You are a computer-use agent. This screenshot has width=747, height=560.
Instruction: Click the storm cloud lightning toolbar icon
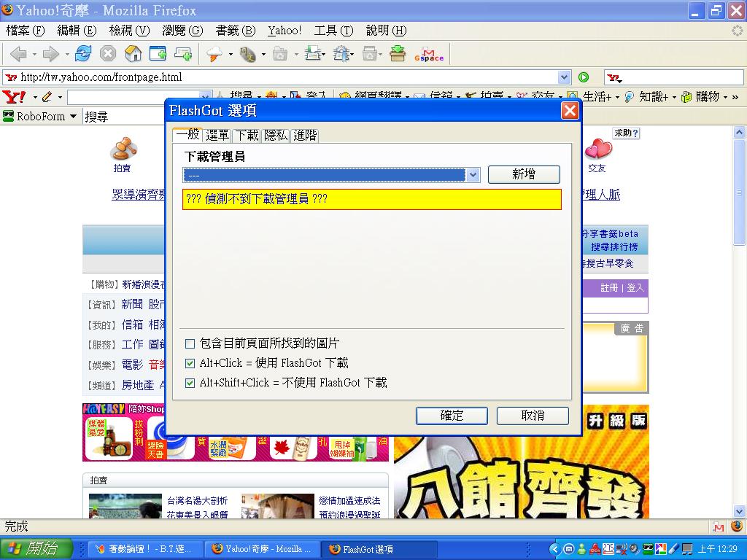214,54
